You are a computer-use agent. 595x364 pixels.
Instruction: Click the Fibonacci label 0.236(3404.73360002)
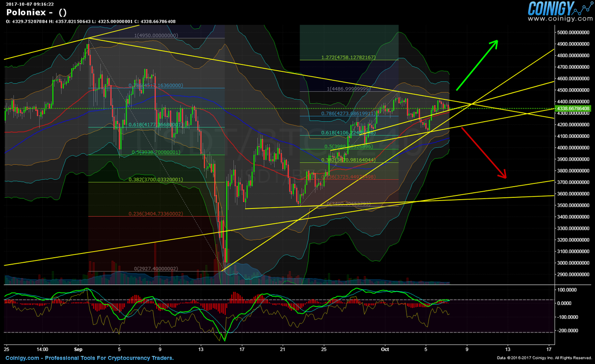point(156,214)
